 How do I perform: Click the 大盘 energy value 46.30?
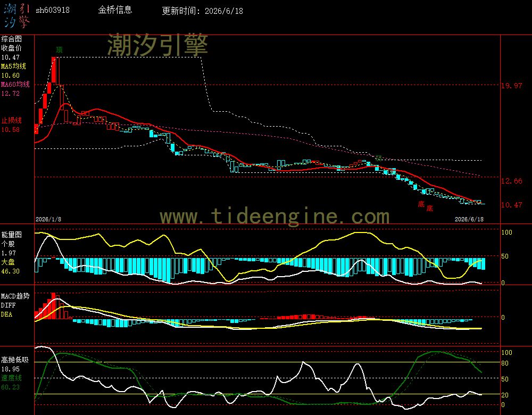[11, 271]
